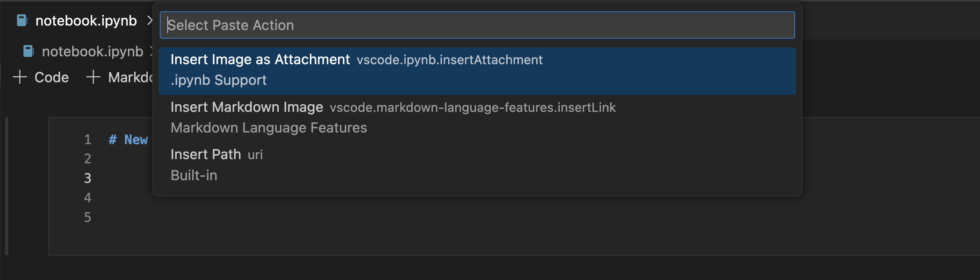Click the vscode.ipynb.insertAttachment command label
Image resolution: width=980 pixels, height=280 pixels.
[x=449, y=60]
